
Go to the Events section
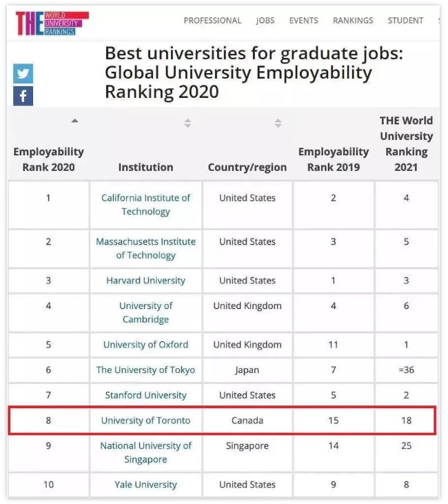[303, 21]
